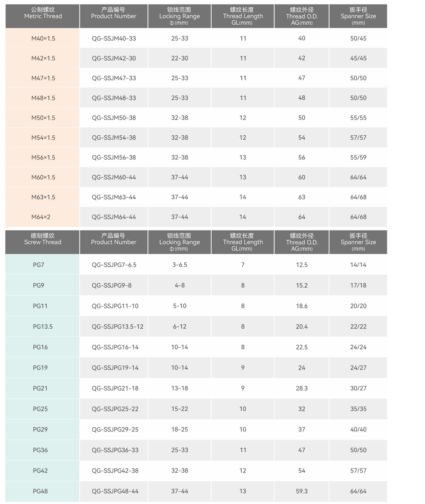Click the 3-6.5 locking range cell
The height and width of the screenshot is (504, 425).
coord(179,265)
